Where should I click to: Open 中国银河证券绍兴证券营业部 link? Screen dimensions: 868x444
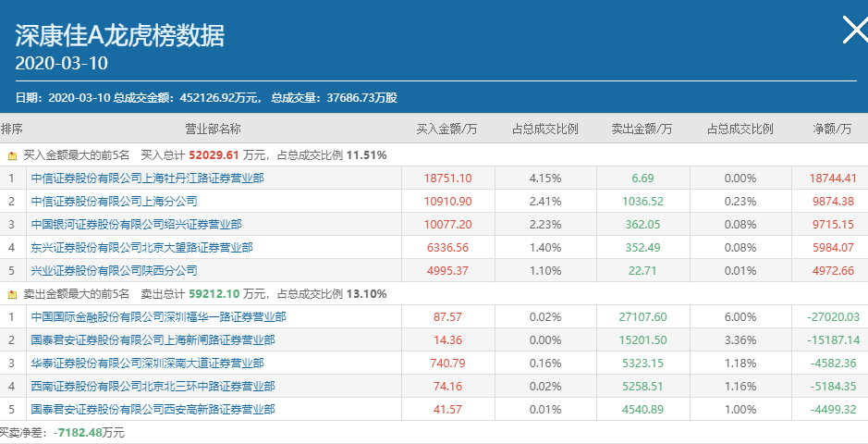point(137,224)
